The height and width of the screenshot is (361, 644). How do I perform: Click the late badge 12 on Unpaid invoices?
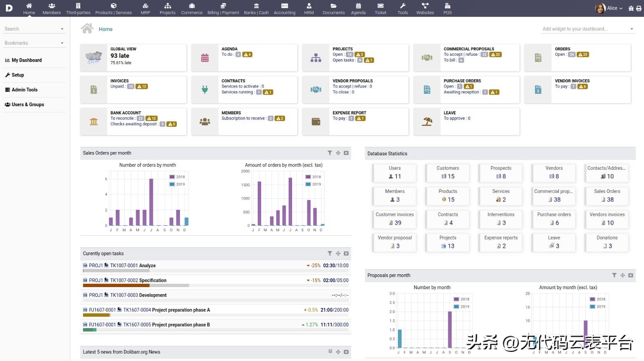point(142,86)
